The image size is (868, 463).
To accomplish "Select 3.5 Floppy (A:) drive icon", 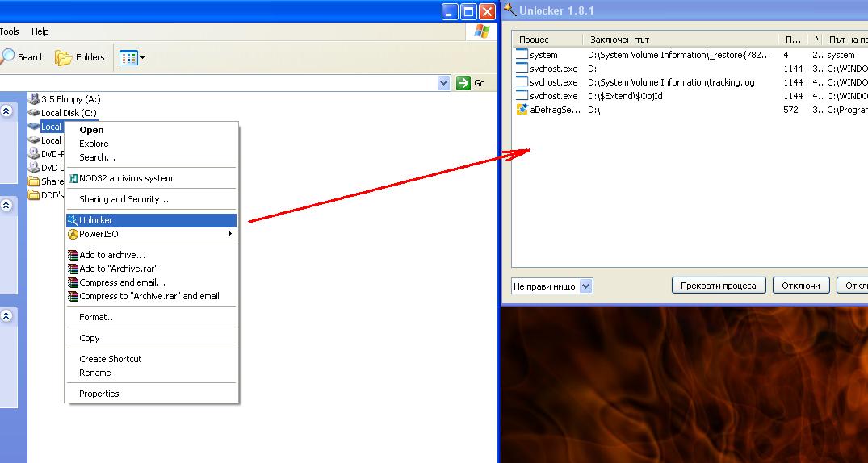I will pyautogui.click(x=34, y=99).
